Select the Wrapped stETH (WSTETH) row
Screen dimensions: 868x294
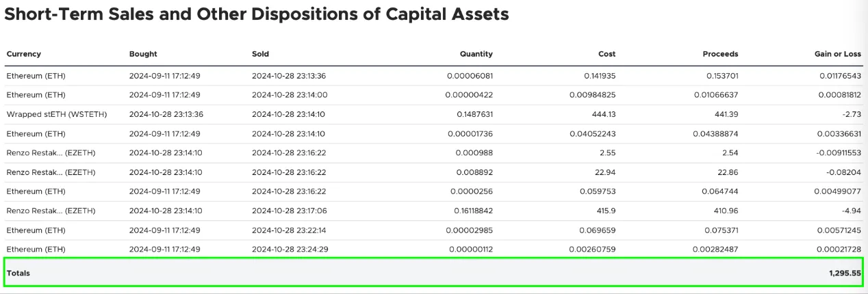433,114
